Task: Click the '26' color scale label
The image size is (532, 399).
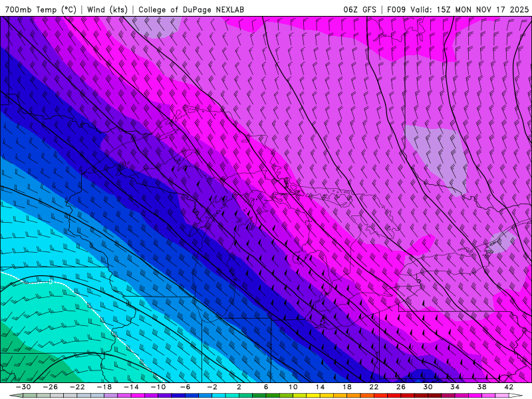Action: [x=401, y=387]
